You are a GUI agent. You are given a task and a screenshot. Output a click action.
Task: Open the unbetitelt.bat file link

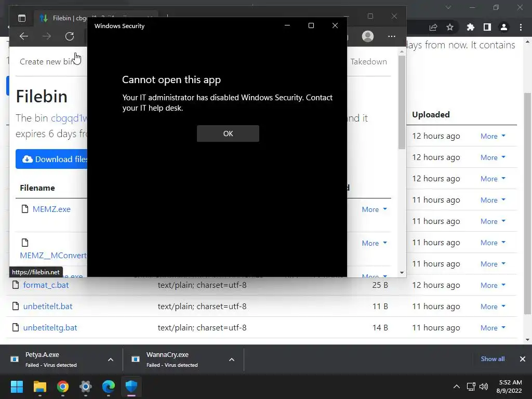click(x=48, y=307)
